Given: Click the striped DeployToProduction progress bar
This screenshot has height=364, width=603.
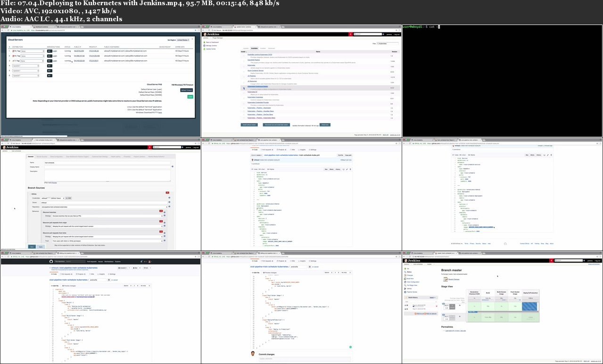Looking at the screenshot, I should pyautogui.click(x=529, y=306).
